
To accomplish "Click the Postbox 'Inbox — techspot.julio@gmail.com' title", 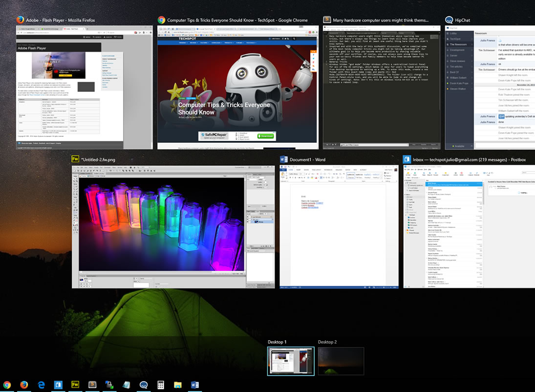I will click(469, 159).
